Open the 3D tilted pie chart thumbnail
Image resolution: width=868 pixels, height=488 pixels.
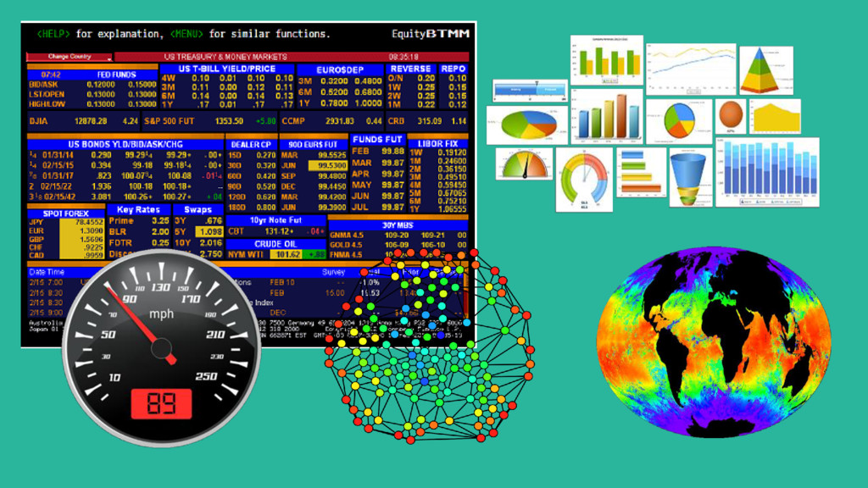pos(527,125)
